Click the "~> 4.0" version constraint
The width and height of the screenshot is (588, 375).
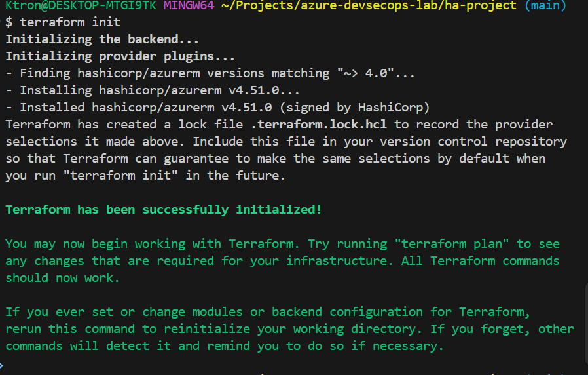pos(365,73)
